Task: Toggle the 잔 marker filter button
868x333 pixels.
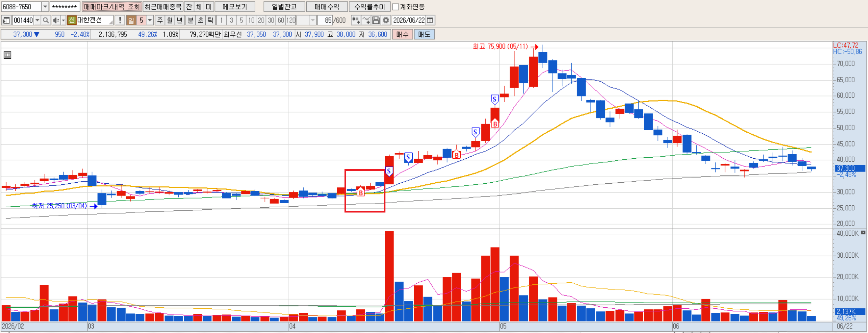Action: [189, 7]
